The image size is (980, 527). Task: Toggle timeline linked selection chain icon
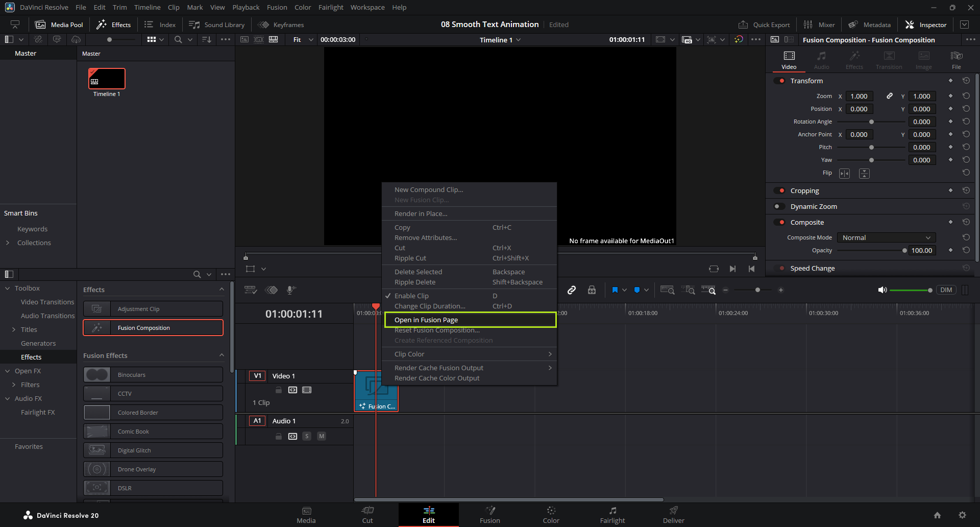pos(572,290)
